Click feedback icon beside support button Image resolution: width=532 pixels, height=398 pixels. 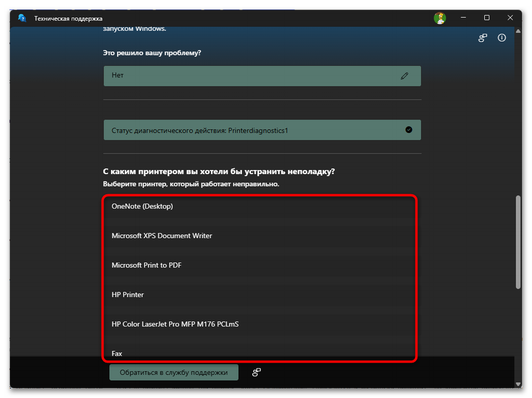coord(257,372)
